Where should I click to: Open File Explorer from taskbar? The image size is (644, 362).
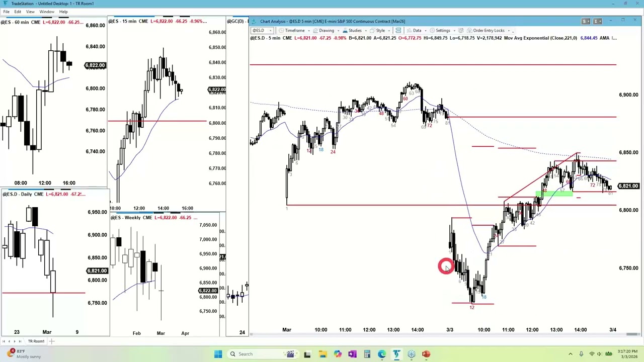(x=323, y=354)
